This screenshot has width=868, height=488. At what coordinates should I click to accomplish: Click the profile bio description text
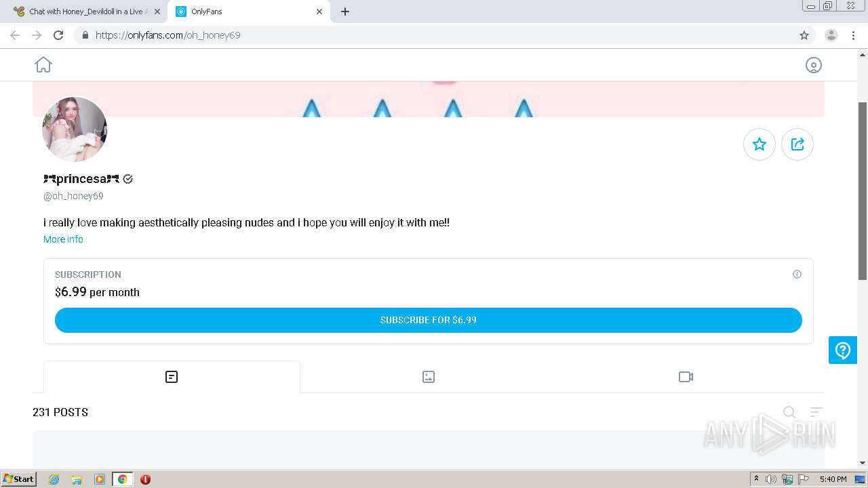pyautogui.click(x=246, y=222)
